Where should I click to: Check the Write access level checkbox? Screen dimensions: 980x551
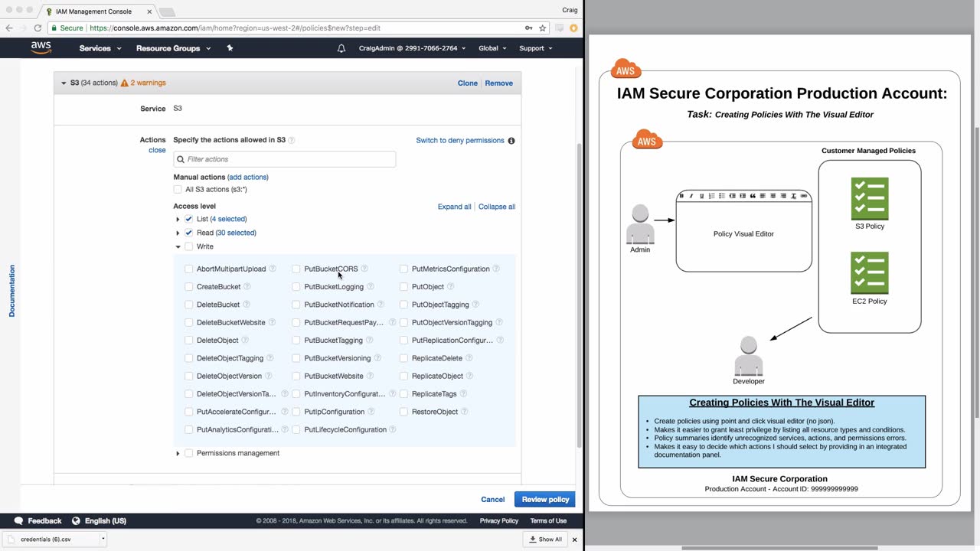click(189, 246)
